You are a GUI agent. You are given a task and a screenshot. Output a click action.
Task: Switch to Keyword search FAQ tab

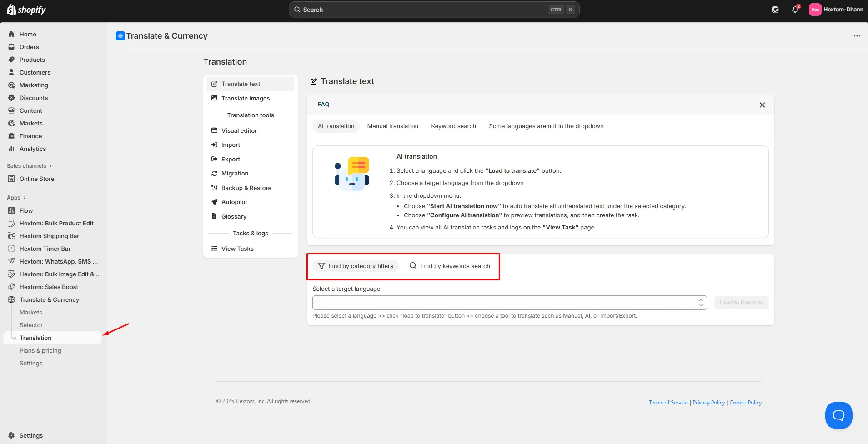[453, 126]
